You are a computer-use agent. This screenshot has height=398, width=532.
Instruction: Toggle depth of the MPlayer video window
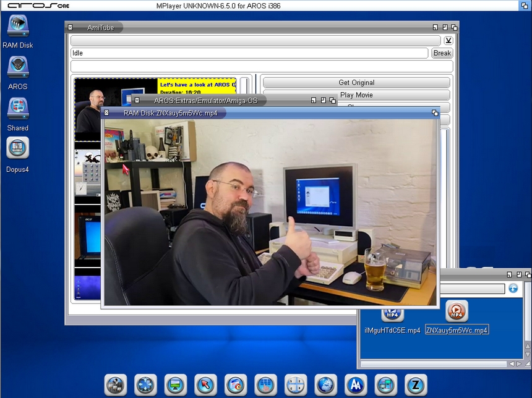435,113
